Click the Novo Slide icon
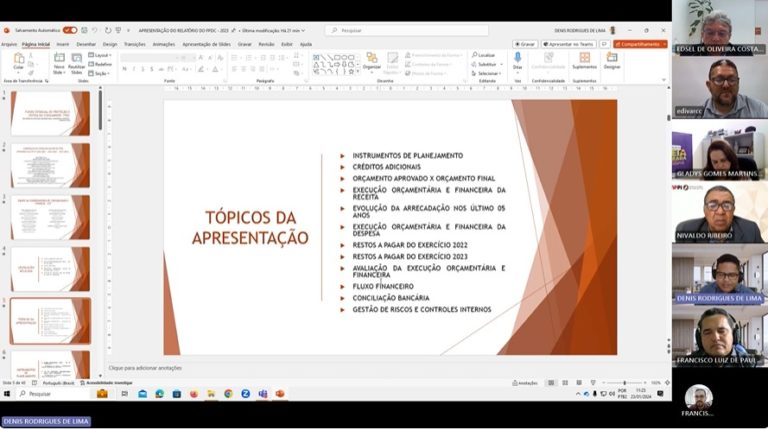768x430 pixels. tap(59, 61)
